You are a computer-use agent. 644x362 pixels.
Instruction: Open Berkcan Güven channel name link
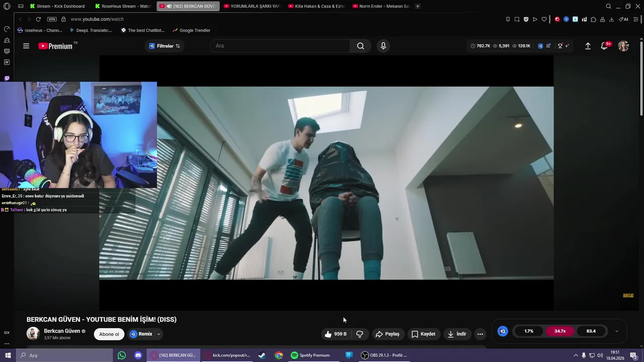pyautogui.click(x=62, y=331)
